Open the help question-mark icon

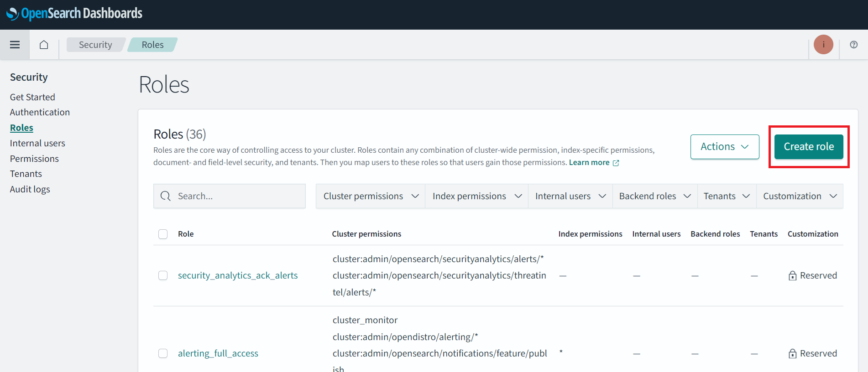click(x=853, y=45)
